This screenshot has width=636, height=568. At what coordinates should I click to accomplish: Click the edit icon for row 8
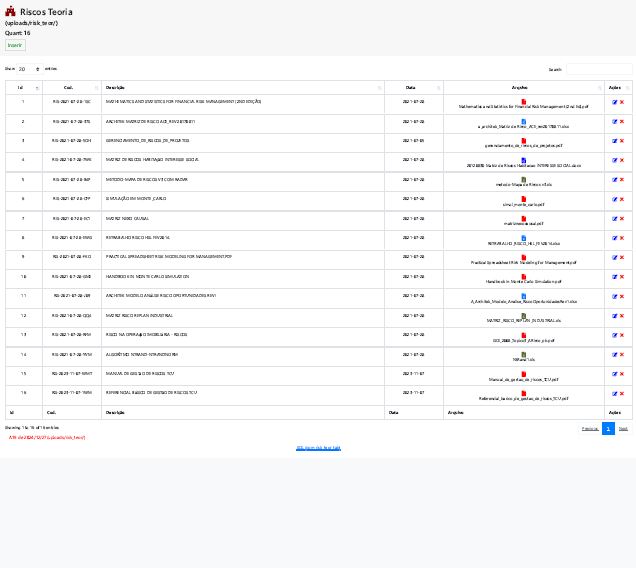coord(615,238)
